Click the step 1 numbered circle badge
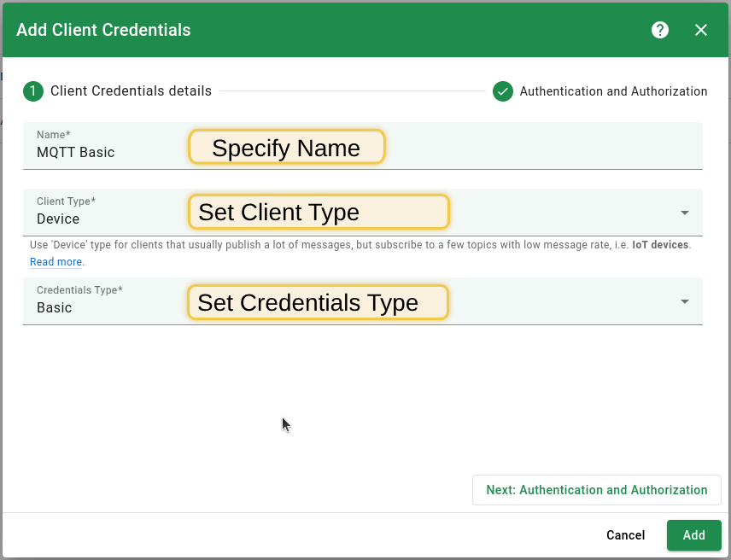Screen dimensions: 731x560 click(x=32, y=91)
